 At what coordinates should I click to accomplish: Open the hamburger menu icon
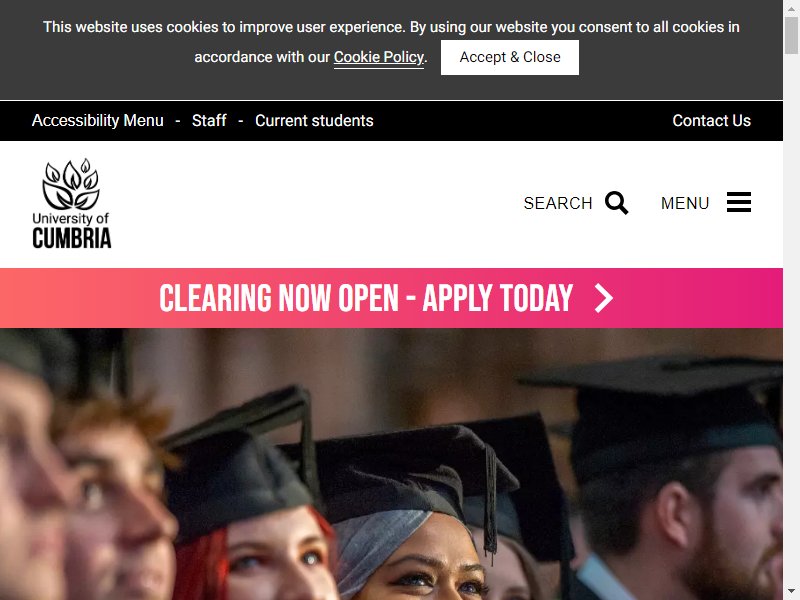(x=739, y=203)
